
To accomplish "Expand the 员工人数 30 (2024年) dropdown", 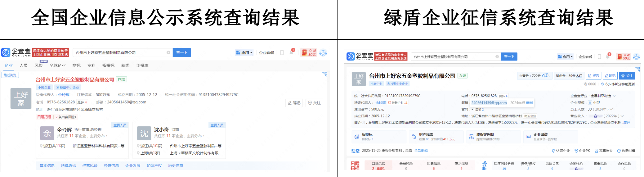I will click(611, 109).
